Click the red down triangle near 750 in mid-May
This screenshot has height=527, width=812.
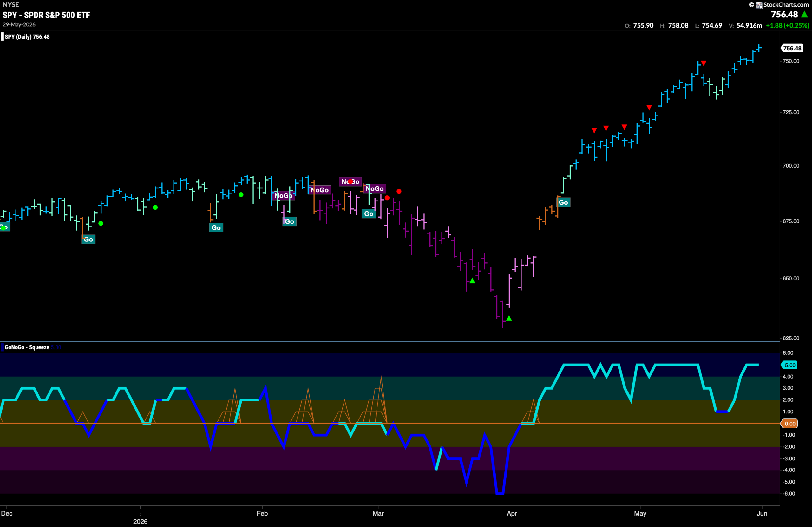point(704,63)
